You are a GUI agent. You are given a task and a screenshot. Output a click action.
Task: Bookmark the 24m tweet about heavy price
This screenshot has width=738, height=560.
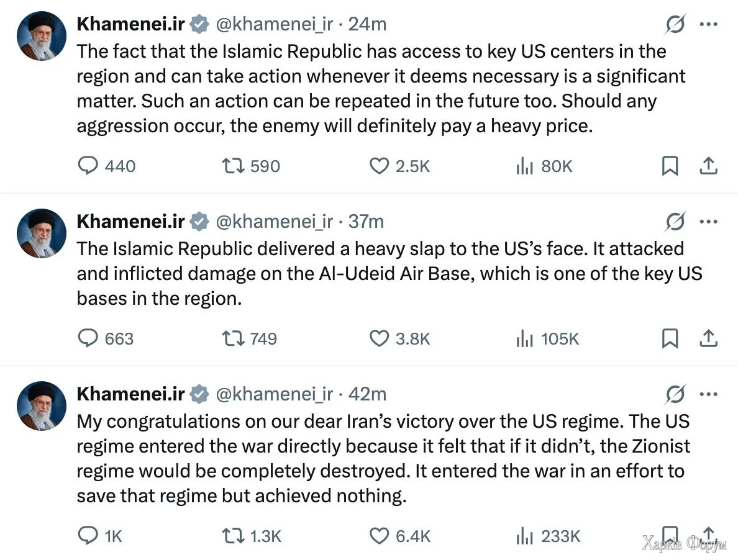pyautogui.click(x=670, y=166)
